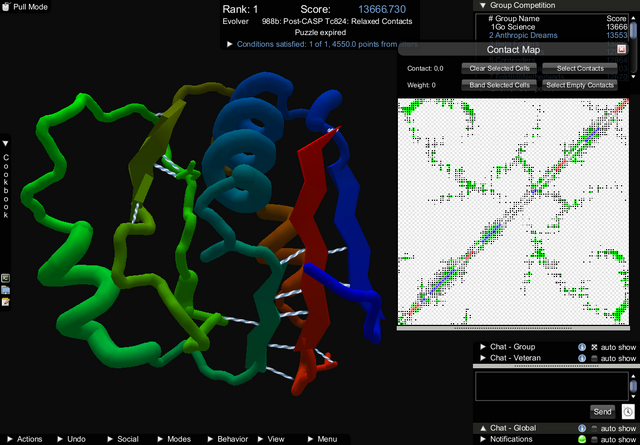Click Clear Selected Cells button
The height and width of the screenshot is (445, 640).
click(499, 68)
